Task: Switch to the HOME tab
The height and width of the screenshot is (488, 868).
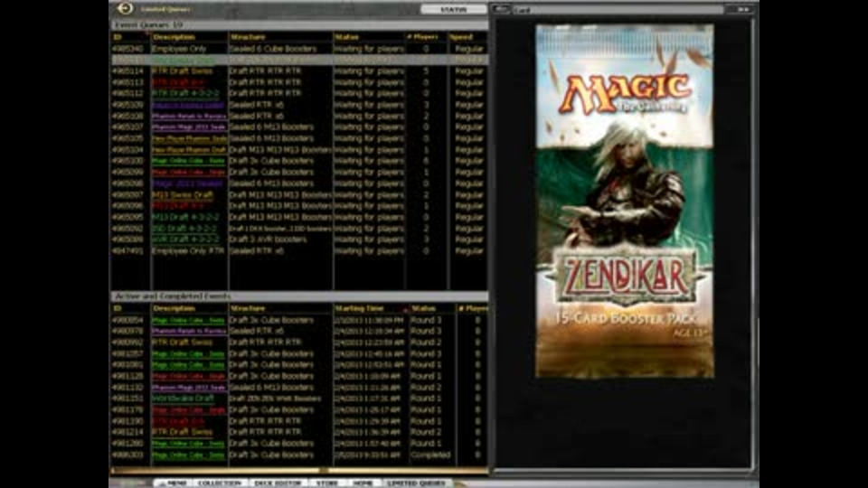Action: point(363,483)
